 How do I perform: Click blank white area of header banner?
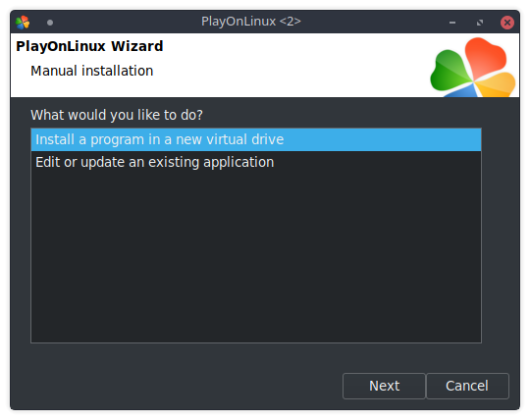288,68
